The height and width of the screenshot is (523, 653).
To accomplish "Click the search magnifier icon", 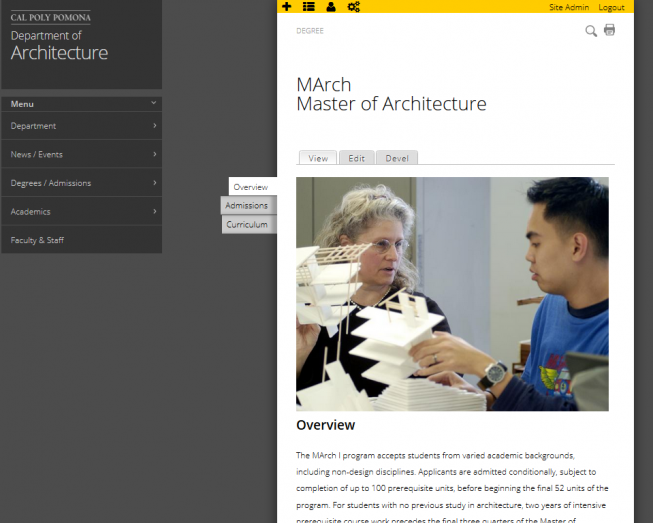I will tap(591, 31).
